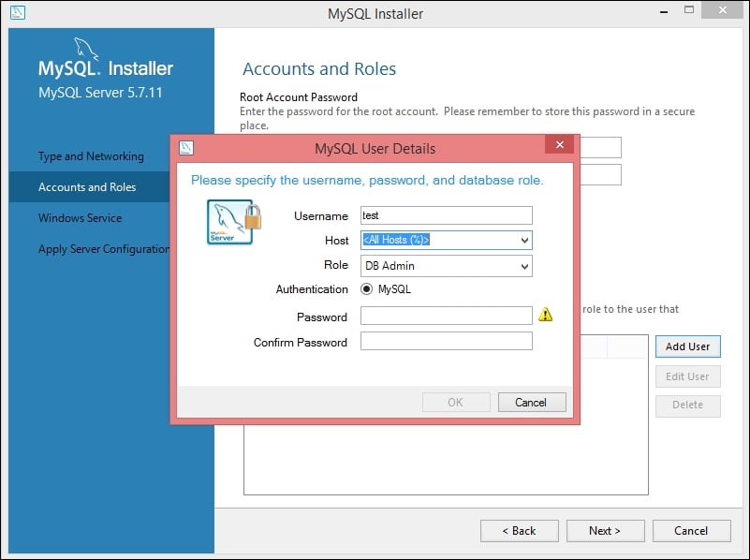Cancel the MySQL Installer wizard
The width and height of the screenshot is (750, 560).
(x=691, y=531)
